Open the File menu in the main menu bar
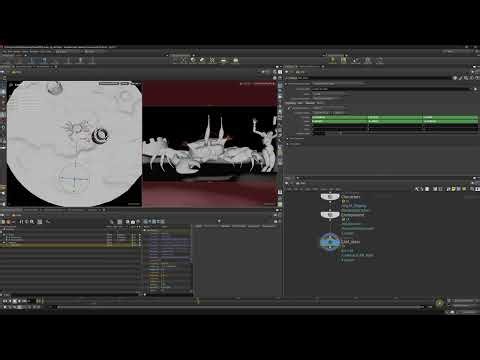The height and width of the screenshot is (360, 480). tap(5, 52)
